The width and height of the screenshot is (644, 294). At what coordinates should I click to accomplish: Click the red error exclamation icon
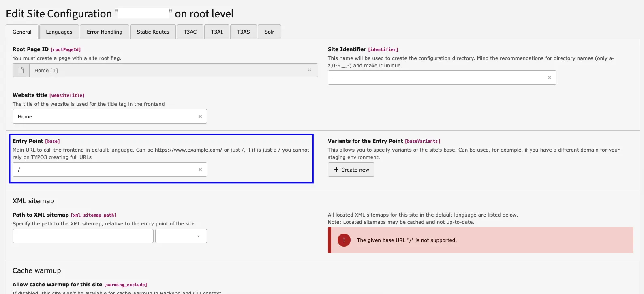(x=344, y=240)
